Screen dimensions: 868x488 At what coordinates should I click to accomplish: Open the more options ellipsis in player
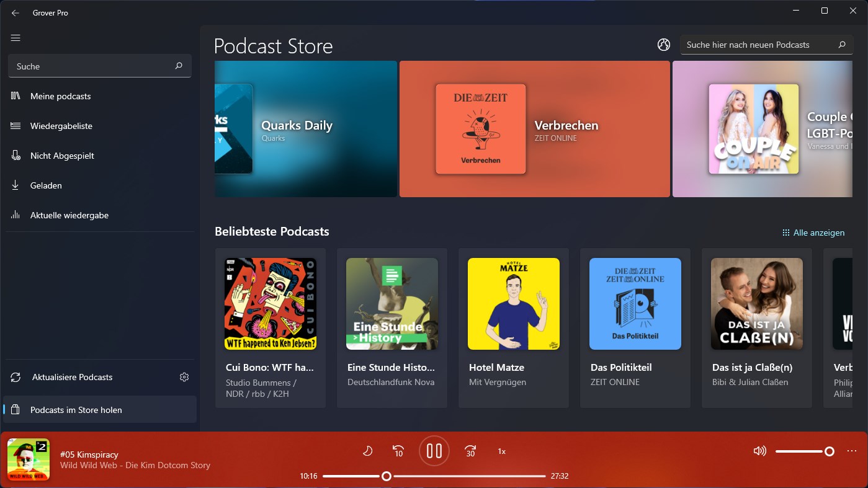852,451
